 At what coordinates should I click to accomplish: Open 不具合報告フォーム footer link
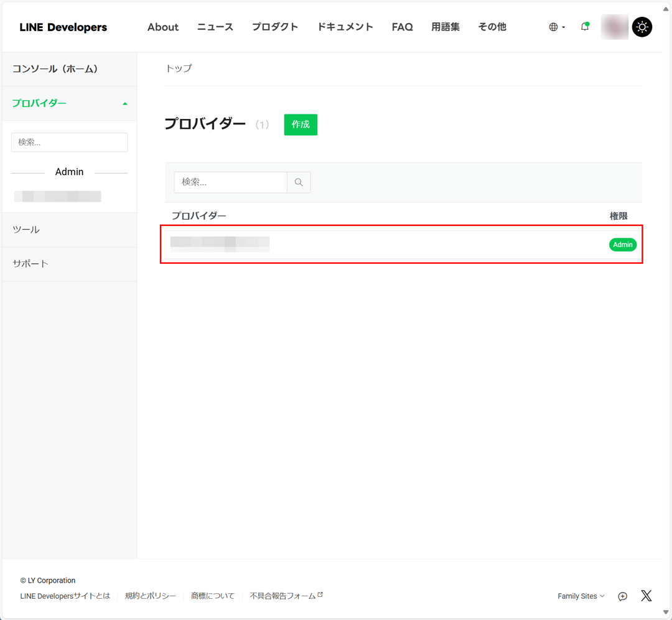286,596
